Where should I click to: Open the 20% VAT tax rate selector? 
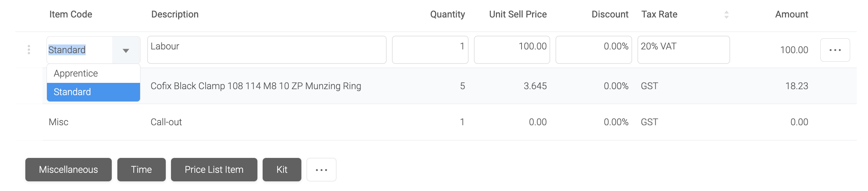tap(684, 50)
